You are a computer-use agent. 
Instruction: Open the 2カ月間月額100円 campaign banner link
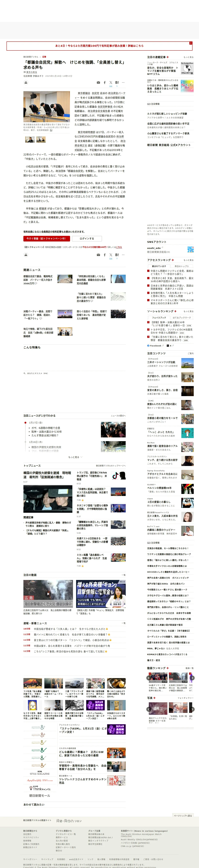pos(99,46)
